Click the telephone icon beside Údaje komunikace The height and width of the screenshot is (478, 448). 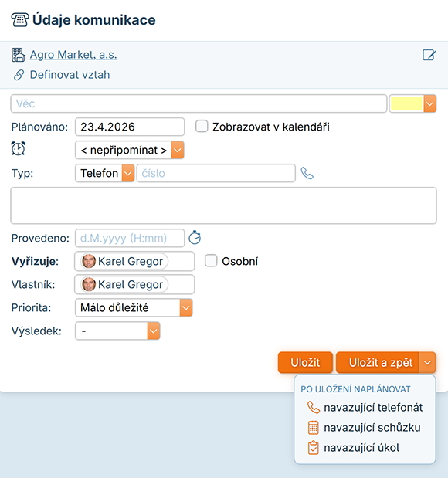(20, 20)
